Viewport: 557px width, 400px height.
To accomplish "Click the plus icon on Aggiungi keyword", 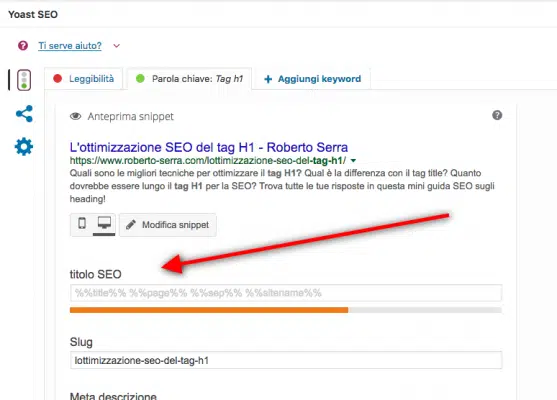I will (268, 79).
